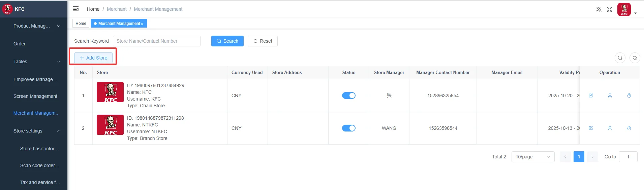Open the language translation icon
The image size is (644, 190).
[599, 9]
